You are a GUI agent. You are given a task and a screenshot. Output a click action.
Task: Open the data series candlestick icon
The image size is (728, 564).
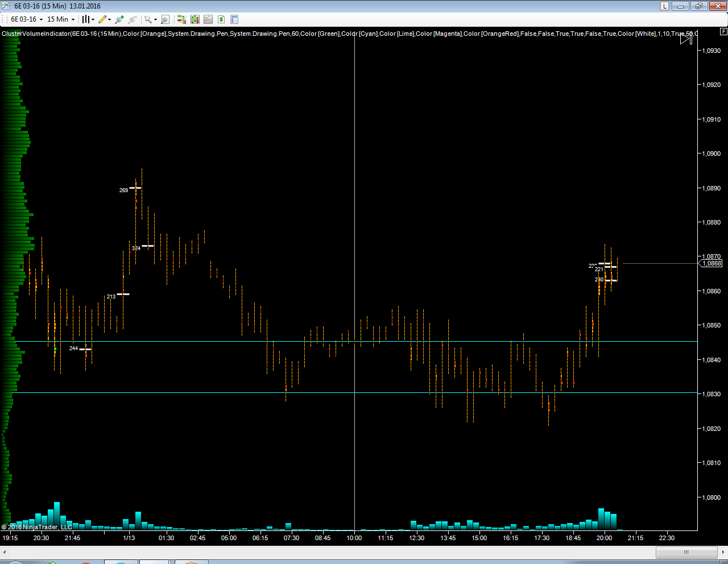click(x=195, y=19)
